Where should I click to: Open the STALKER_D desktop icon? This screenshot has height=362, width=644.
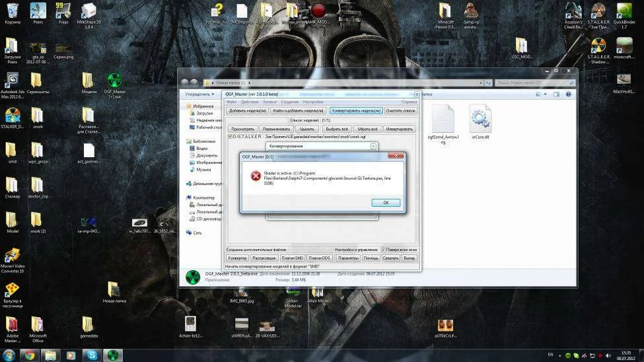coord(13,118)
